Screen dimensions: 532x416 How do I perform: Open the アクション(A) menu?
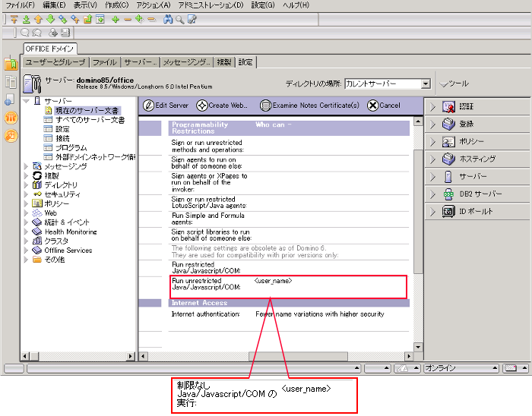pyautogui.click(x=154, y=5)
